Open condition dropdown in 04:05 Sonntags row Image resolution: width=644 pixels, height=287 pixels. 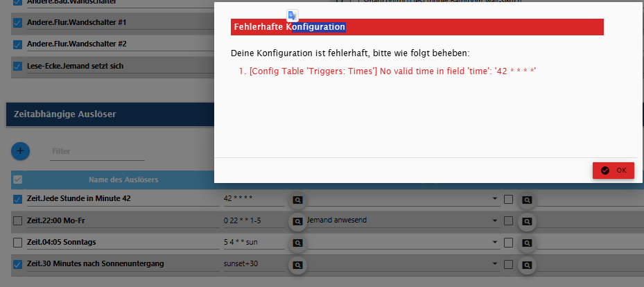click(x=495, y=243)
